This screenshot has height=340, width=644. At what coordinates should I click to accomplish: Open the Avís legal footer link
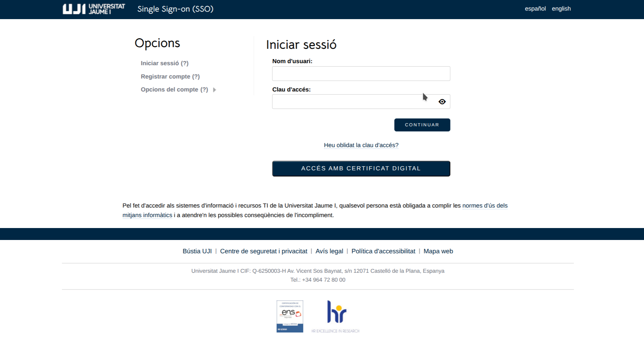click(x=329, y=251)
